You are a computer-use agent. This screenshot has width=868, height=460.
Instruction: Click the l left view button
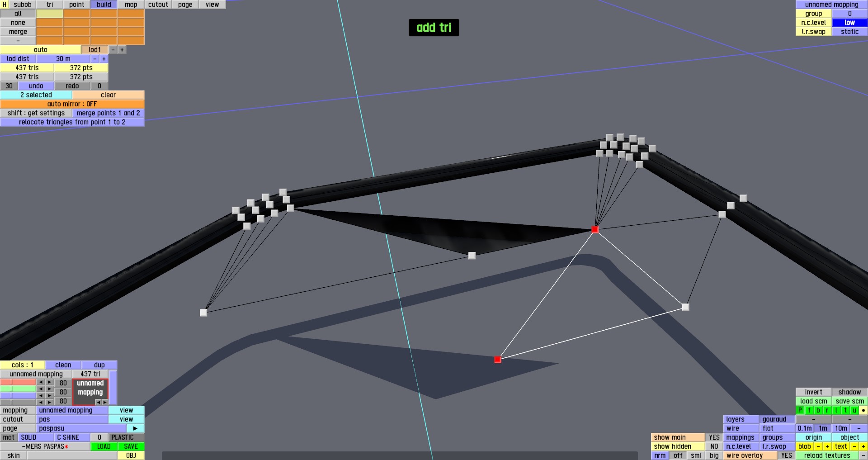836,410
